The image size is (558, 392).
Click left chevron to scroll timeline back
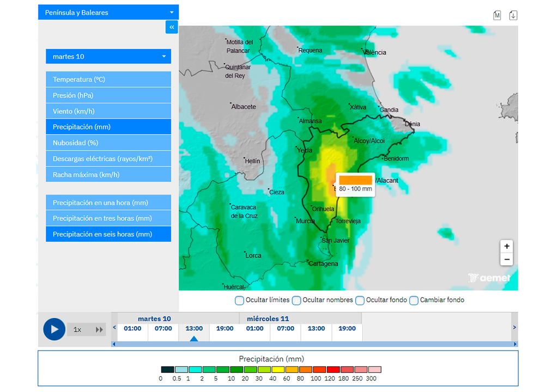click(114, 328)
